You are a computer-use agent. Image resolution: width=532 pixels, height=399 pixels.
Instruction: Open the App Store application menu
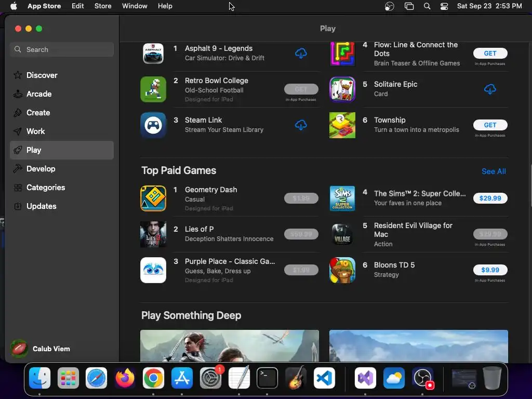(x=44, y=6)
